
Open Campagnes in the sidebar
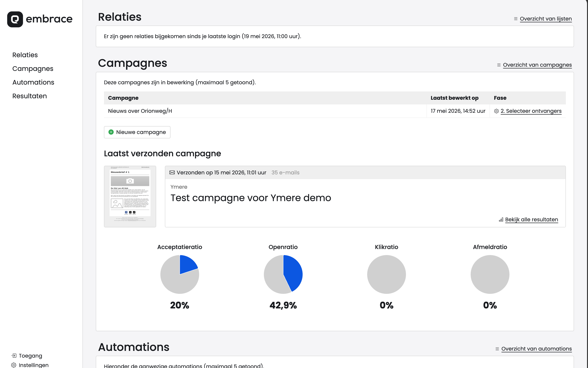point(33,69)
